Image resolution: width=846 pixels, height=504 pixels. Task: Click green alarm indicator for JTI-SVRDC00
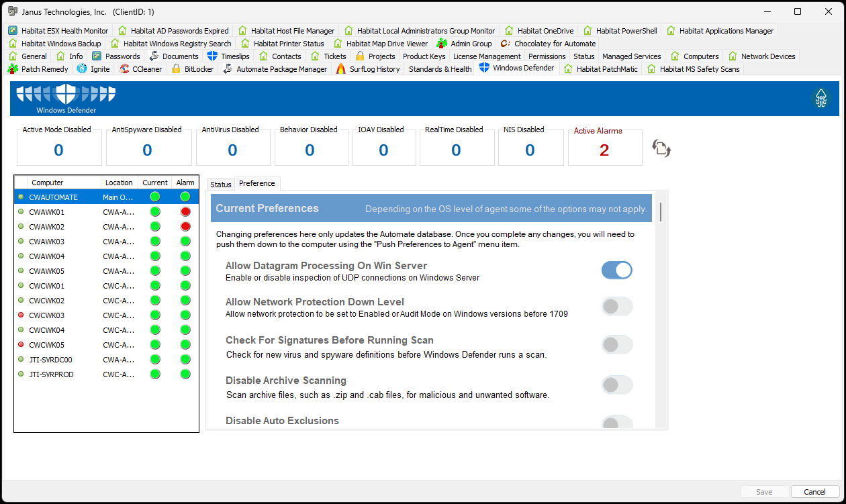coord(185,360)
